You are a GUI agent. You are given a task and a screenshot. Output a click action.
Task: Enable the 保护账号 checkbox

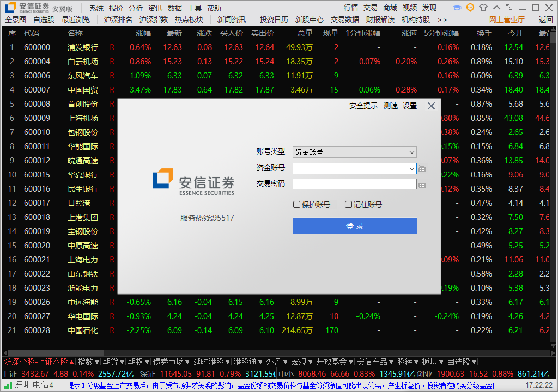point(297,205)
